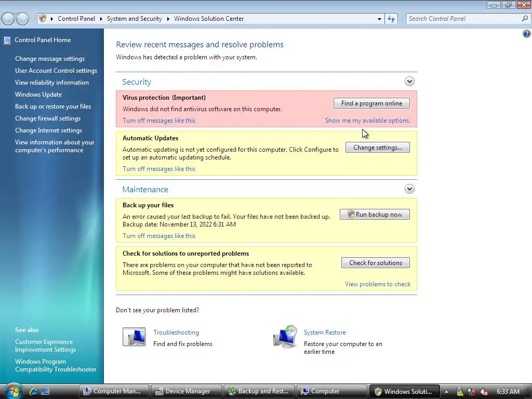Click Run backup now button
The height and width of the screenshot is (399, 532).
click(375, 215)
